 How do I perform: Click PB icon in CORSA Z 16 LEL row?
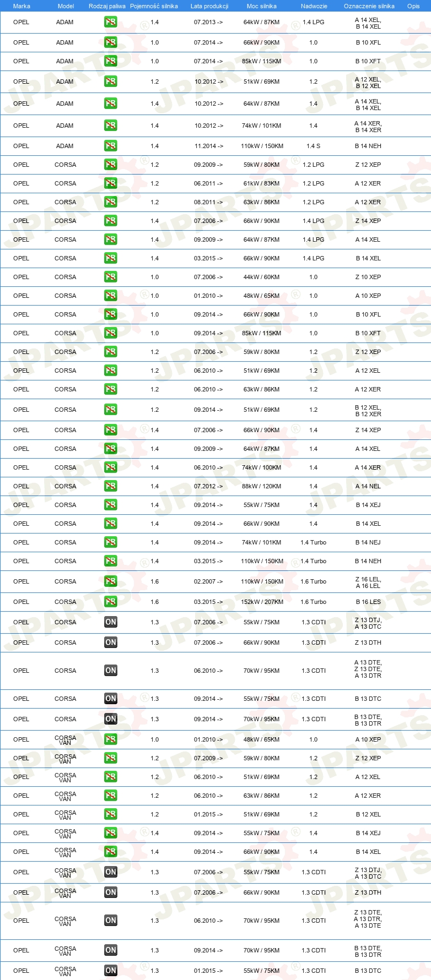click(111, 581)
